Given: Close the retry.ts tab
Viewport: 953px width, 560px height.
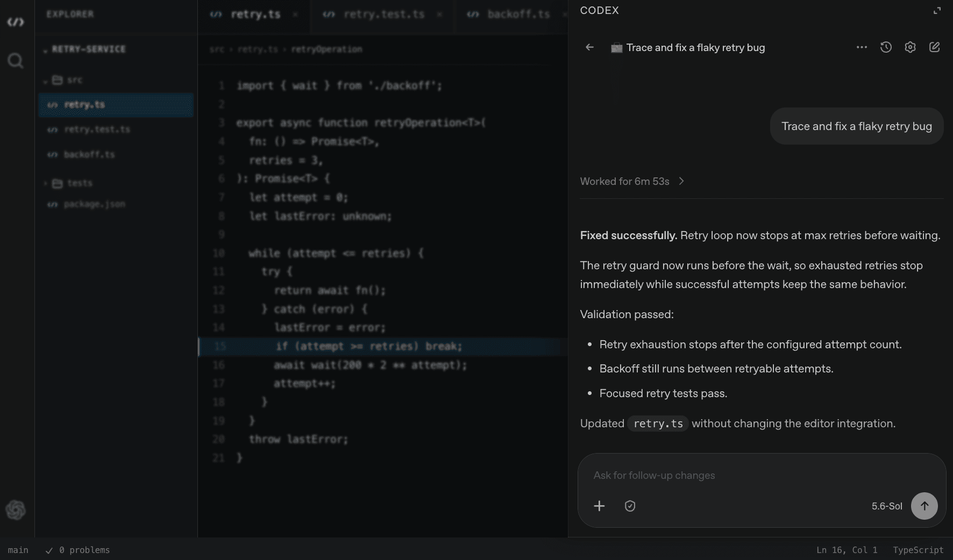Looking at the screenshot, I should 296,15.
